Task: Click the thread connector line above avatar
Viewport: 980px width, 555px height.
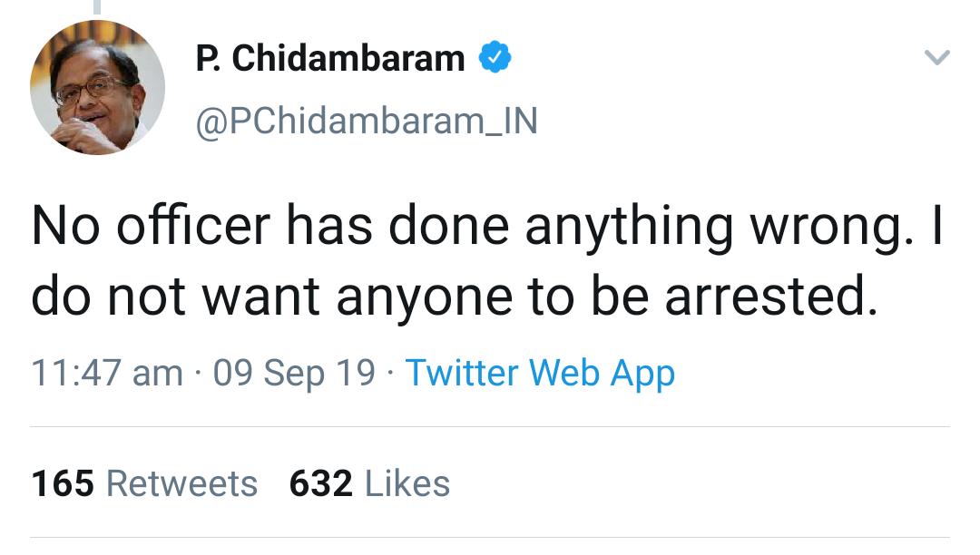Action: 97,7
